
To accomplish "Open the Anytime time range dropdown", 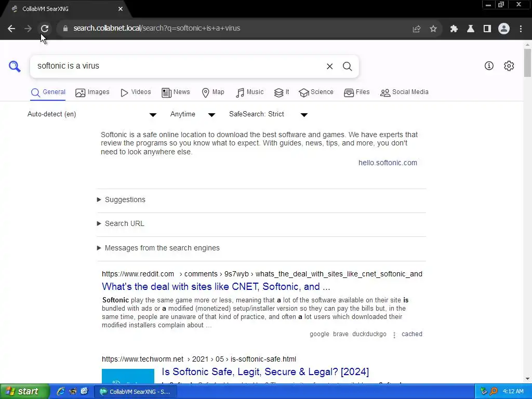I will click(x=193, y=114).
